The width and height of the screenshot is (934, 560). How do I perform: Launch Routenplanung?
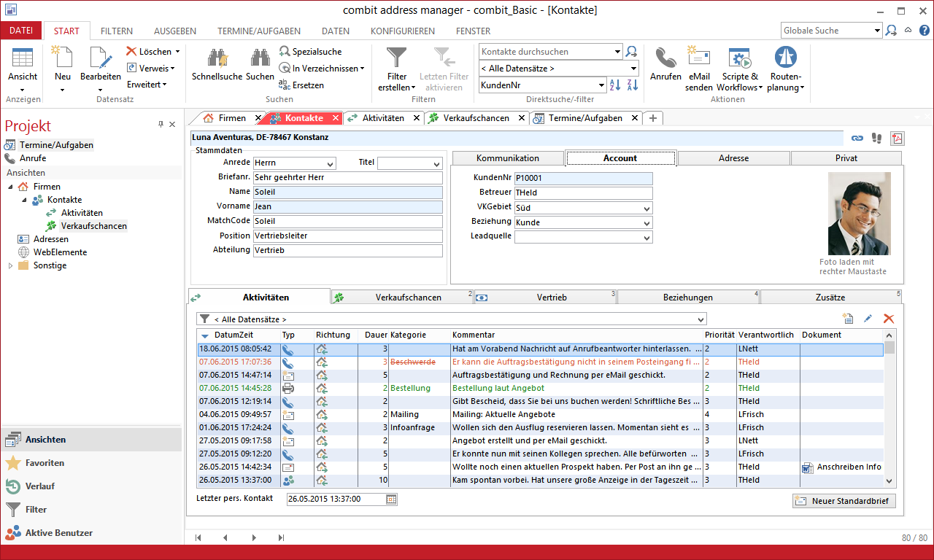click(x=786, y=58)
